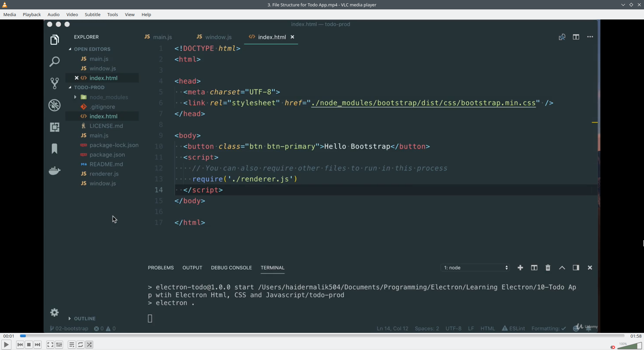
Task: Open Docker view in the activity bar
Action: coord(55,170)
